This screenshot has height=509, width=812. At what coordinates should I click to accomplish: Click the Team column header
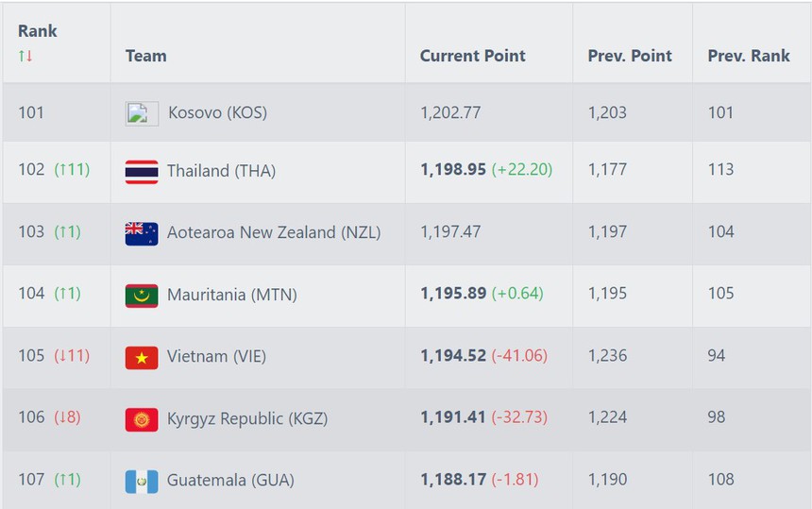(146, 56)
